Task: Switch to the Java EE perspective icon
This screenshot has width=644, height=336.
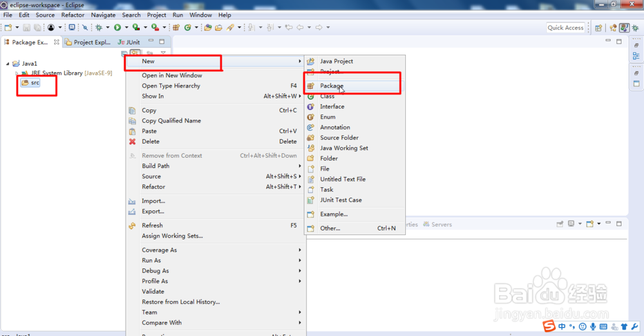Action: [613, 28]
